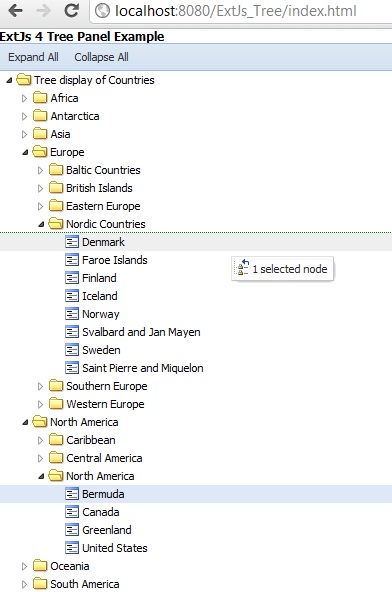Screen dimensions: 392x592
Task: Select the Iceland row text
Action: click(x=100, y=296)
